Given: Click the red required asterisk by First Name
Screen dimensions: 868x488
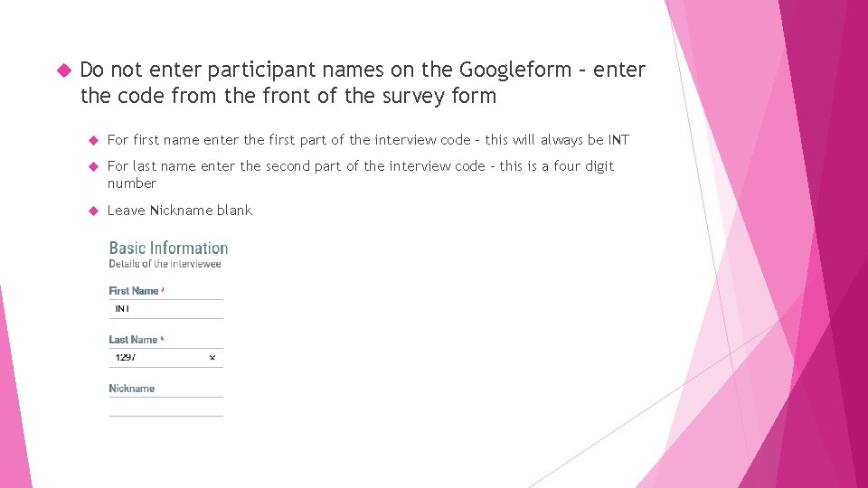Looking at the screenshot, I should point(162,290).
